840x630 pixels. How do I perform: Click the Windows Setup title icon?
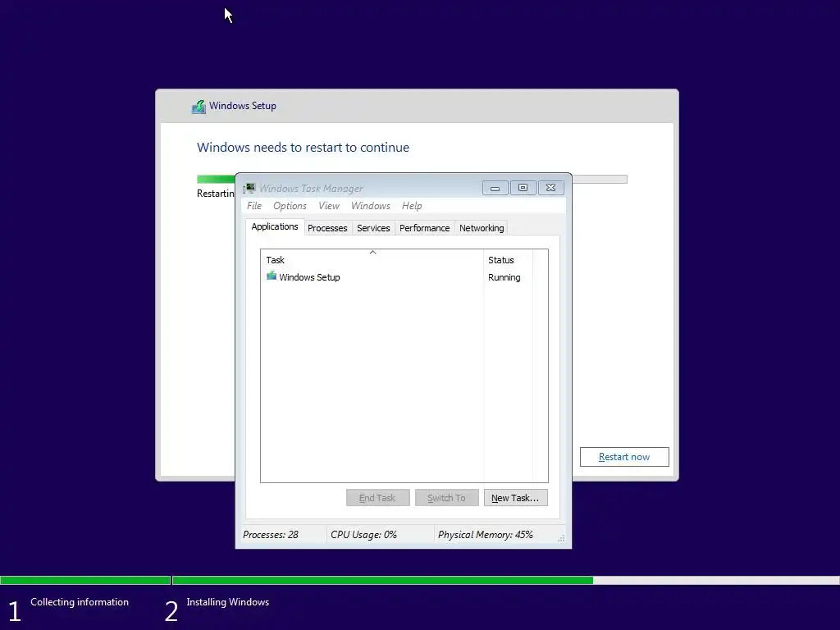(x=199, y=107)
